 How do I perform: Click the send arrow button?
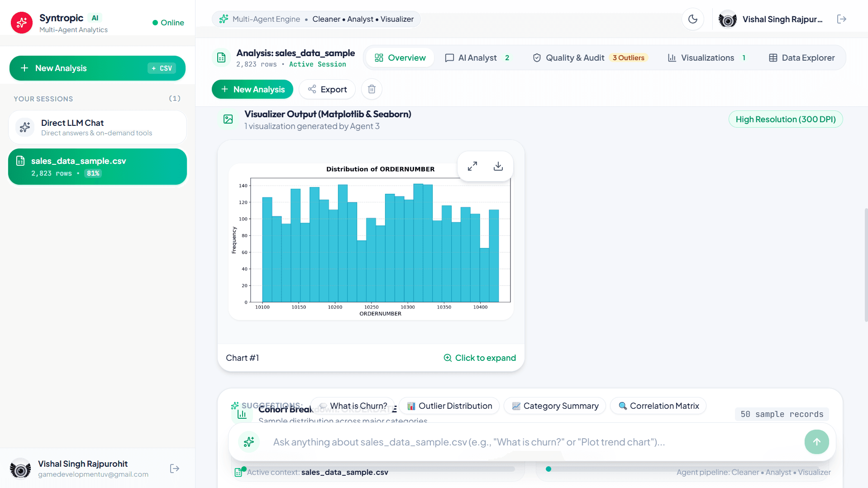tap(816, 442)
